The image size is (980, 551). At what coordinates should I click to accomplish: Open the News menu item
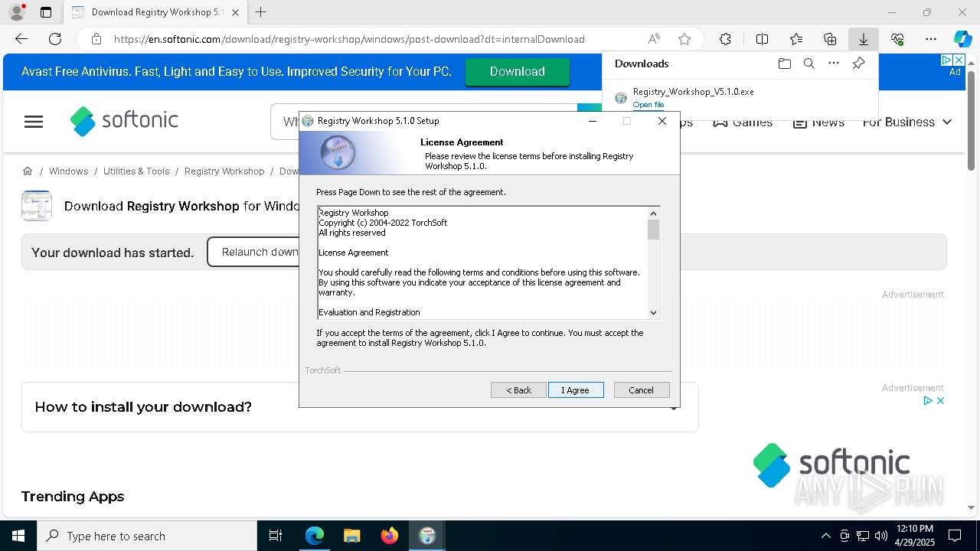tap(818, 122)
